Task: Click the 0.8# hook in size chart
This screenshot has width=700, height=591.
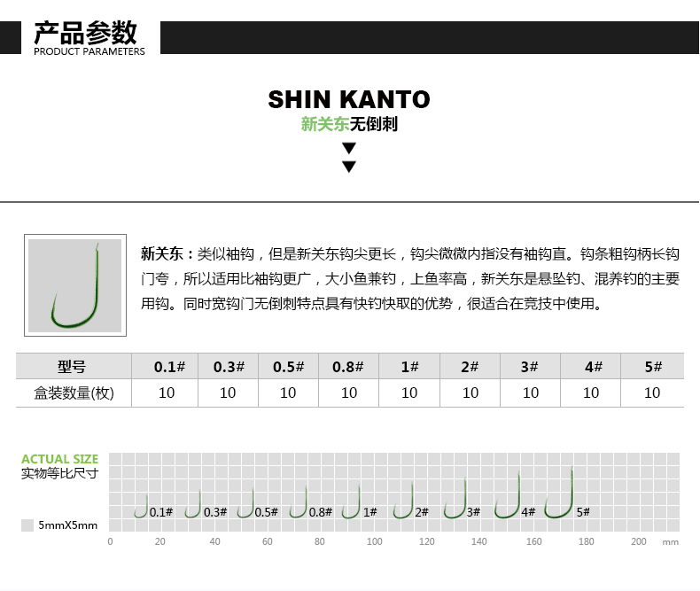Action: click(299, 502)
